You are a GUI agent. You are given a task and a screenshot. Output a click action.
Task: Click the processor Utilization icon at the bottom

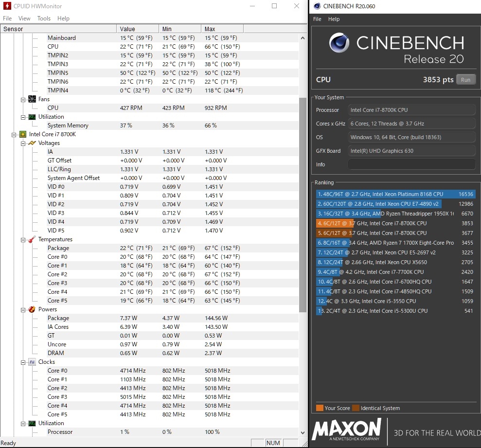(32, 424)
